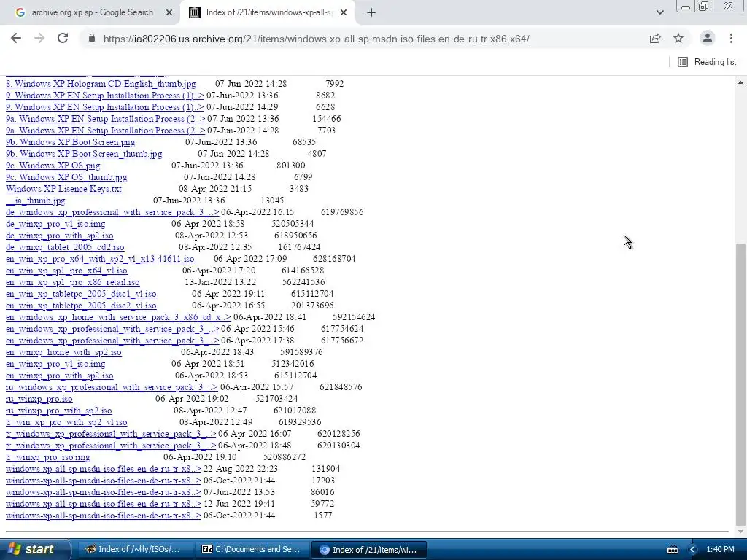Switch to the archive.org xp sp Google Search tab

[93, 12]
